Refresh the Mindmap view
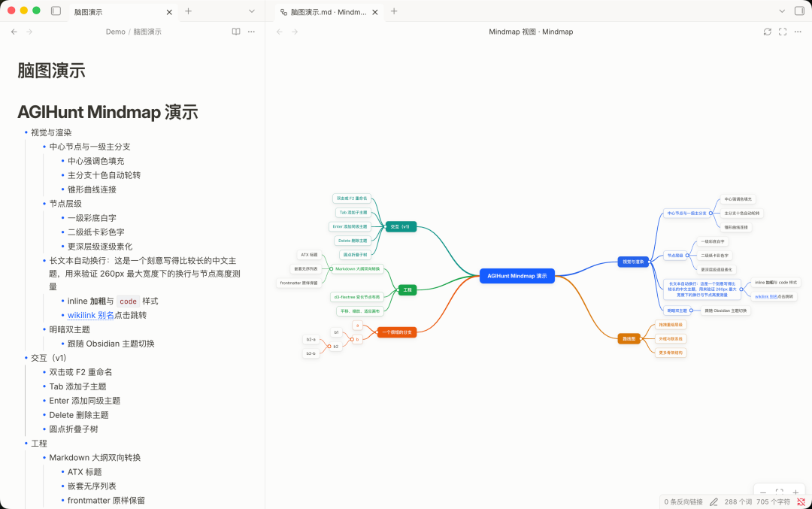The width and height of the screenshot is (812, 509). click(768, 32)
